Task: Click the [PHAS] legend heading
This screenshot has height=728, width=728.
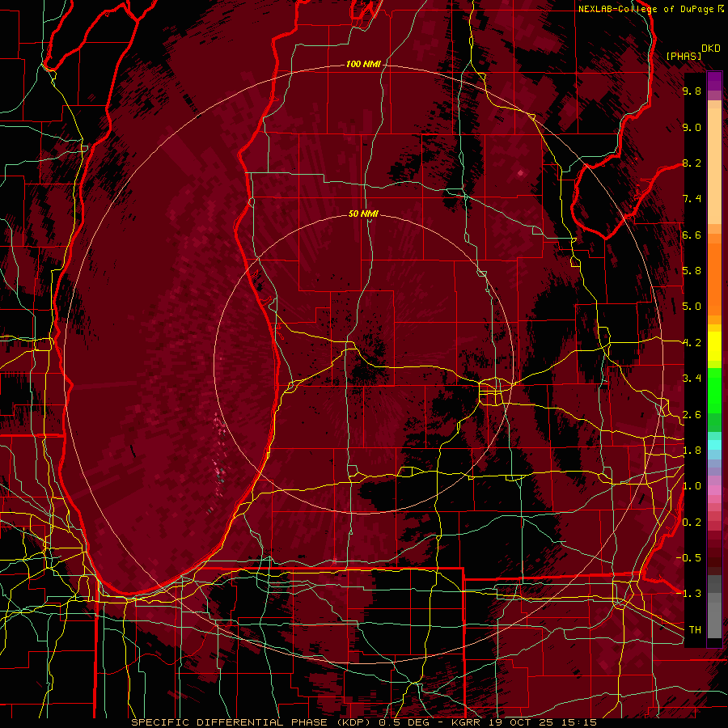Action: 684,56
